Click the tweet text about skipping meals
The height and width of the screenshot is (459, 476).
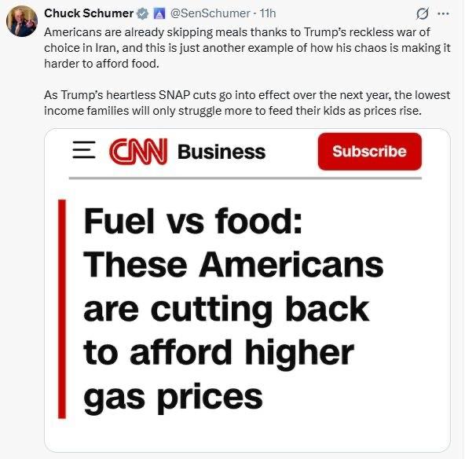(246, 50)
